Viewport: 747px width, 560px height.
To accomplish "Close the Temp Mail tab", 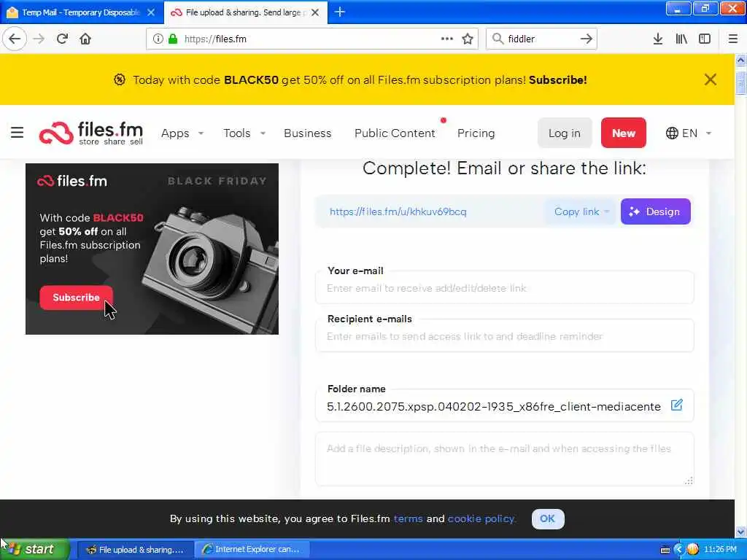I will [x=151, y=12].
